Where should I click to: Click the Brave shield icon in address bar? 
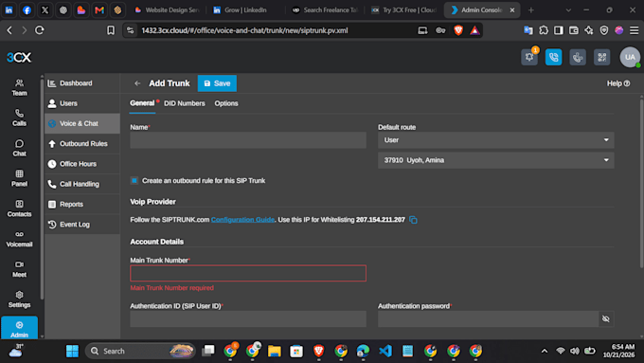coord(458,30)
